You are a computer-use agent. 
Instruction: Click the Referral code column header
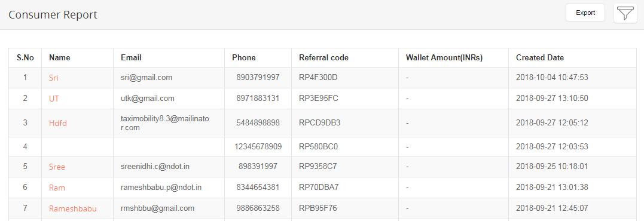323,58
